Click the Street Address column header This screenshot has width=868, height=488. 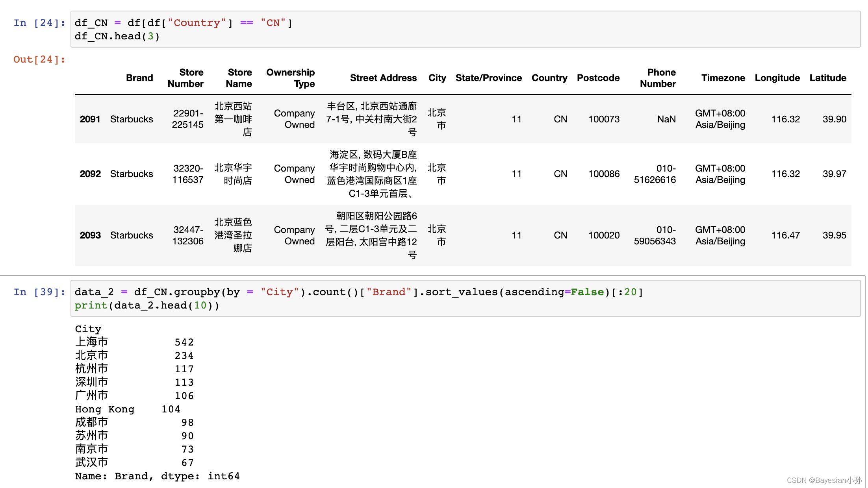coord(383,78)
